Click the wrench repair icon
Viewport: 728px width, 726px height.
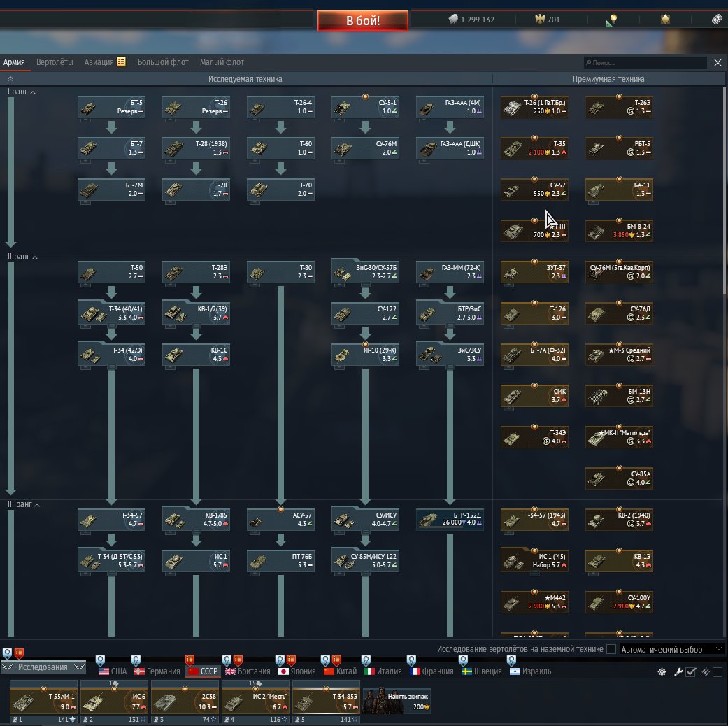click(678, 671)
